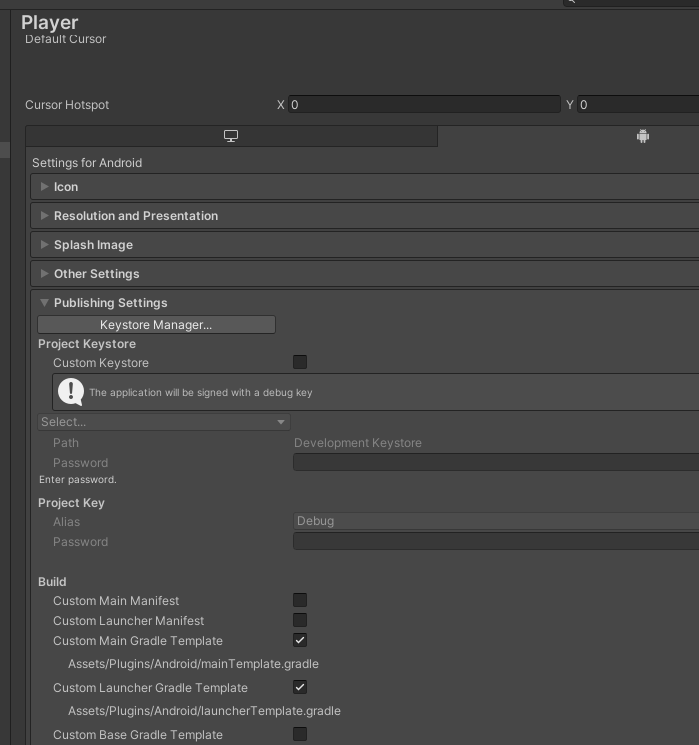Uncheck Custom Launcher Gradle Template
This screenshot has width=699, height=745.
pyautogui.click(x=300, y=687)
